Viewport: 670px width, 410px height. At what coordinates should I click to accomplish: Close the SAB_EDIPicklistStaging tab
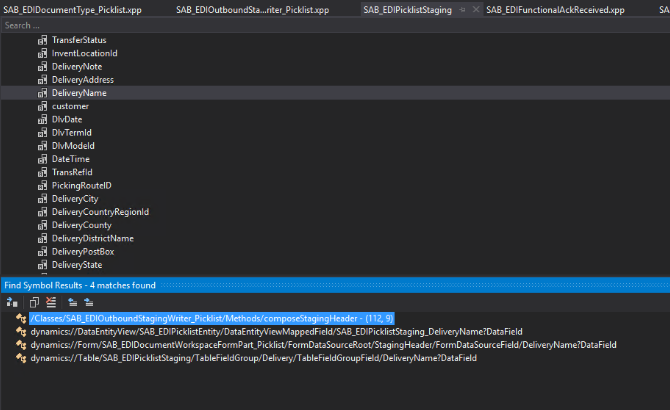(x=476, y=10)
